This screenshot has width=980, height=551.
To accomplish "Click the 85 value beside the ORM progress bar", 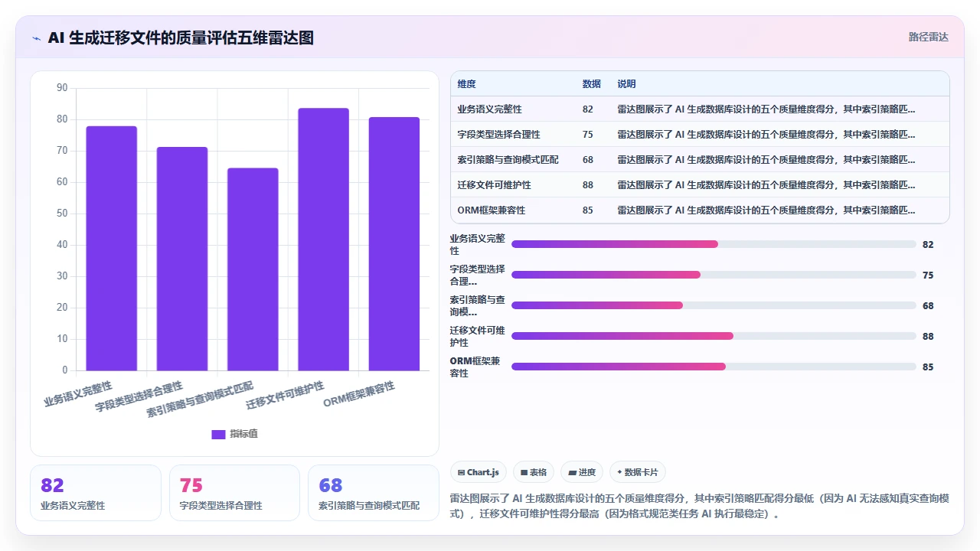I will pyautogui.click(x=928, y=367).
